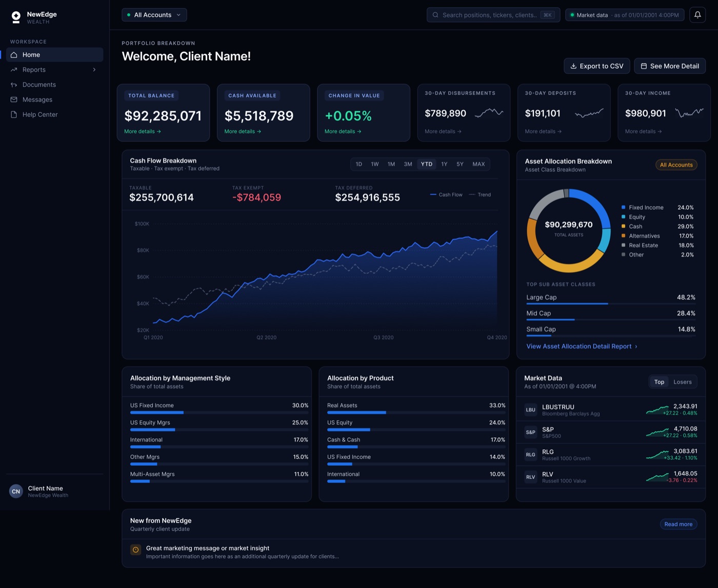
Task: Click the NewEdge Wealth logo icon
Action: tap(16, 17)
